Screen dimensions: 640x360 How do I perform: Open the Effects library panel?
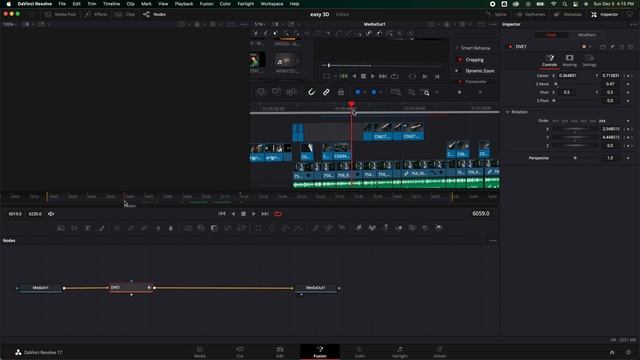tap(96, 14)
